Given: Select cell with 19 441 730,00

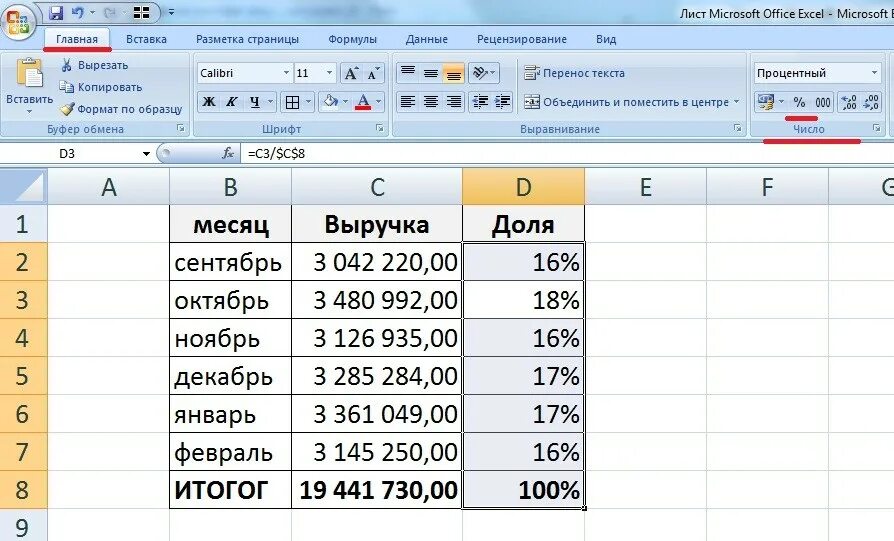Looking at the screenshot, I should point(377,490).
